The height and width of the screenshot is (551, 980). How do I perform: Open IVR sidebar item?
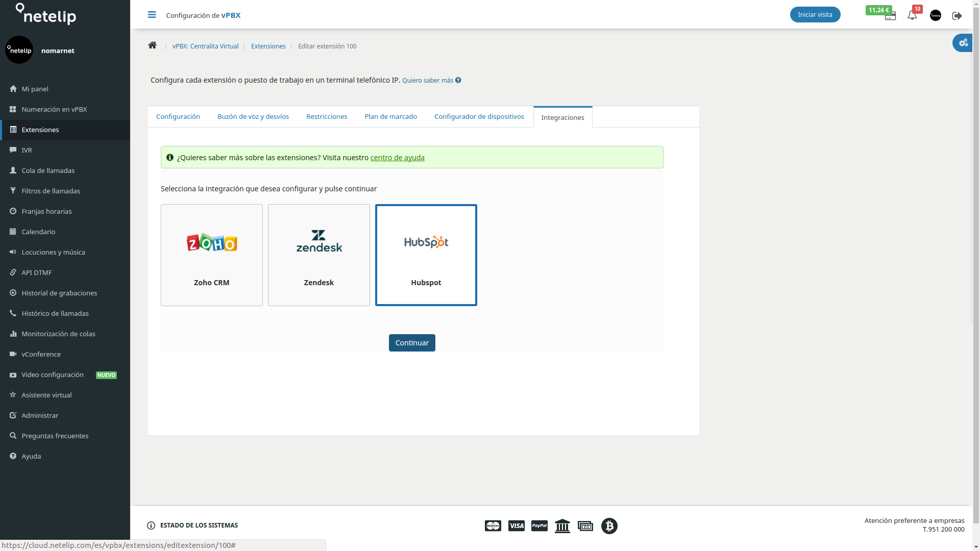click(x=65, y=150)
